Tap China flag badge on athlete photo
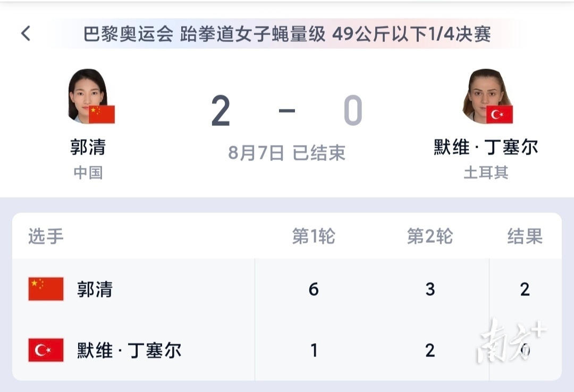Screen dimensions: 574x392 (x=102, y=114)
